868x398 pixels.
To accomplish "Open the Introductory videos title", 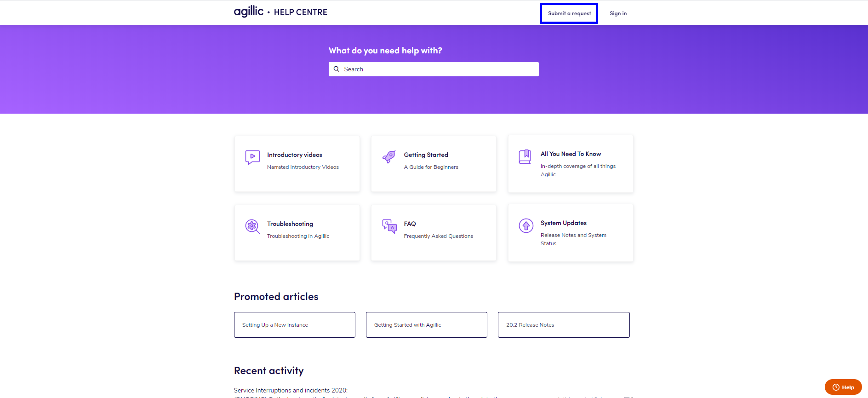I will coord(295,155).
